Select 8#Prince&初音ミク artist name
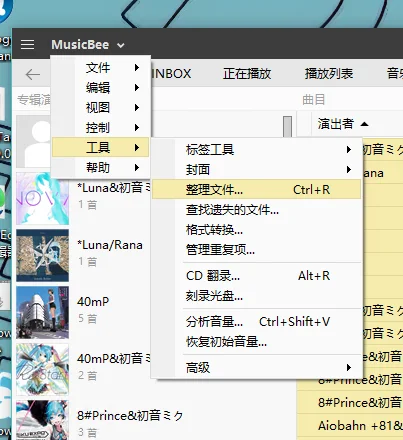The width and height of the screenshot is (403, 440). (x=130, y=416)
